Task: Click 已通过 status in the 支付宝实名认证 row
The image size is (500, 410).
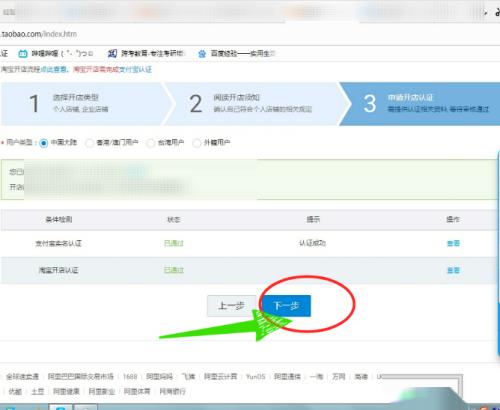Action: (174, 243)
